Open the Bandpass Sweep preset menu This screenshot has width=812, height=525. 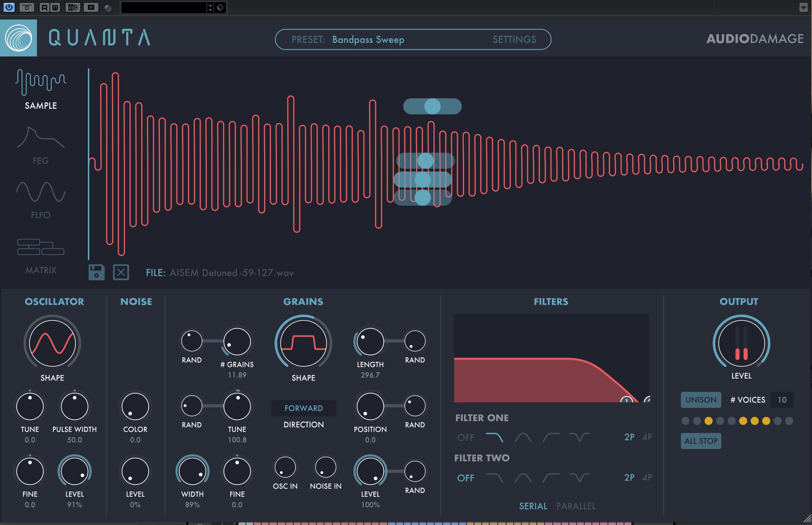368,39
